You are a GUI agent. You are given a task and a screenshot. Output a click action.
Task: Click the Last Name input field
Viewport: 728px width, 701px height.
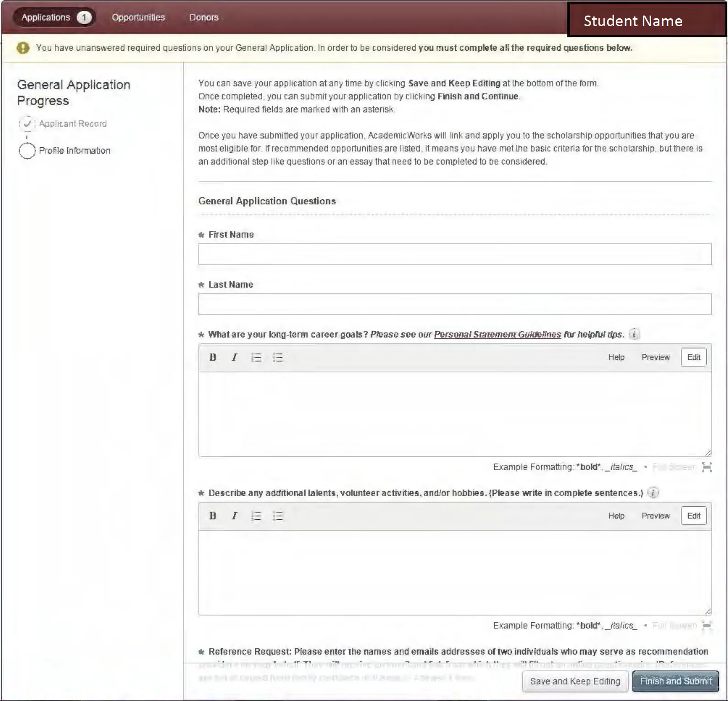click(x=455, y=304)
